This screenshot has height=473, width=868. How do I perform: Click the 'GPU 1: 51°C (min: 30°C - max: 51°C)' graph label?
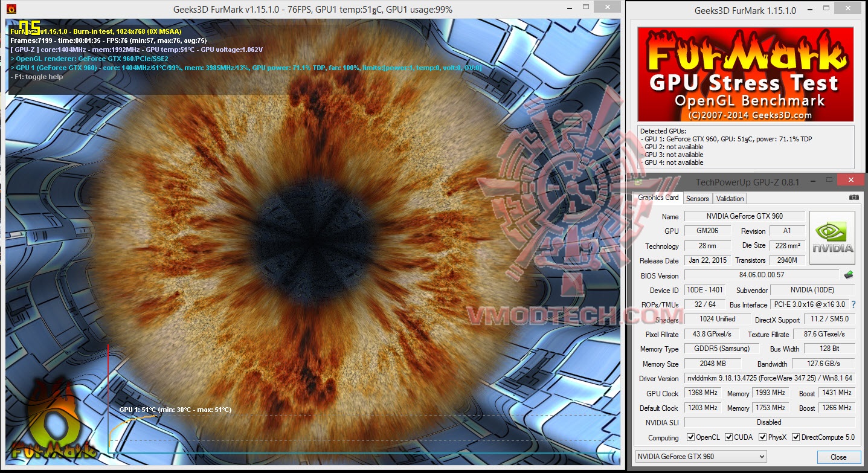click(175, 410)
